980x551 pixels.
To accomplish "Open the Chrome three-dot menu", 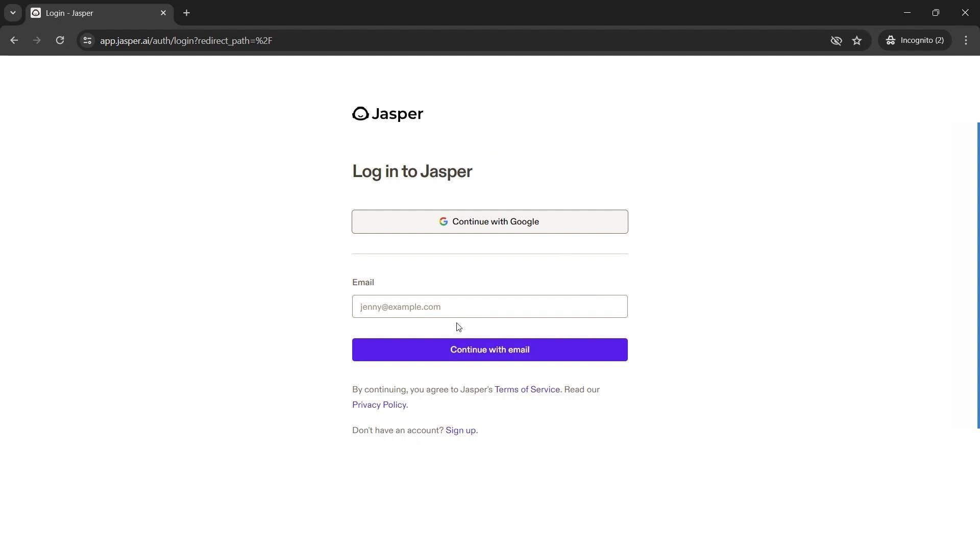I will point(966,40).
